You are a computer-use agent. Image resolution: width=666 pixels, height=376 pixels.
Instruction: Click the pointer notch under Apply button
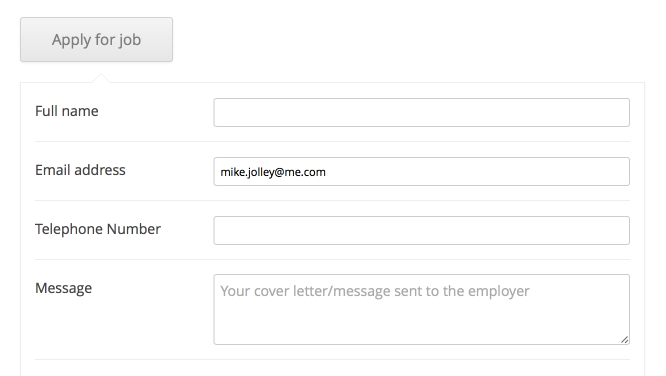(101, 78)
